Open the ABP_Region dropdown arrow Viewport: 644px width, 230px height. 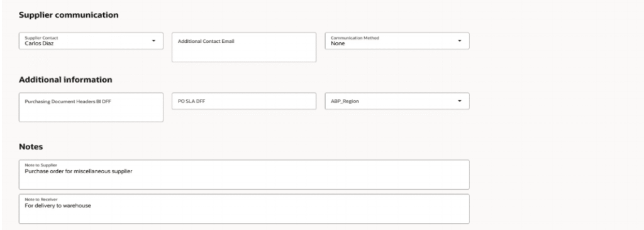pos(460,101)
